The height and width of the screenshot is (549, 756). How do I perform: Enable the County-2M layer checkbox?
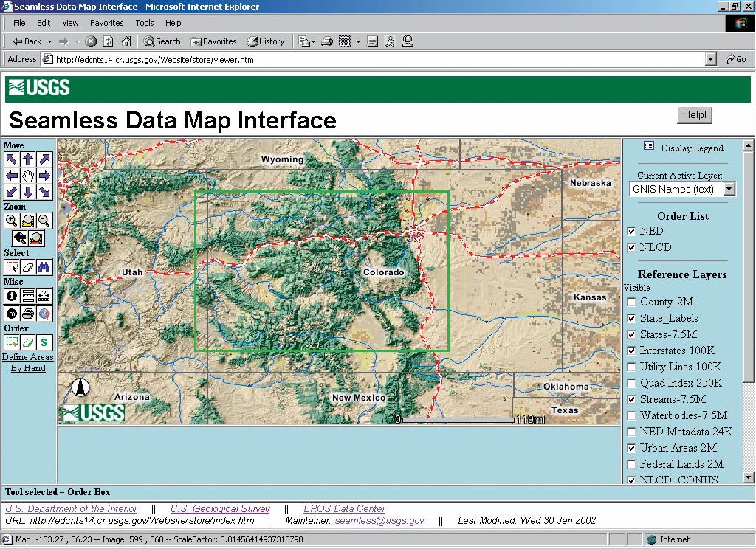[x=631, y=302]
